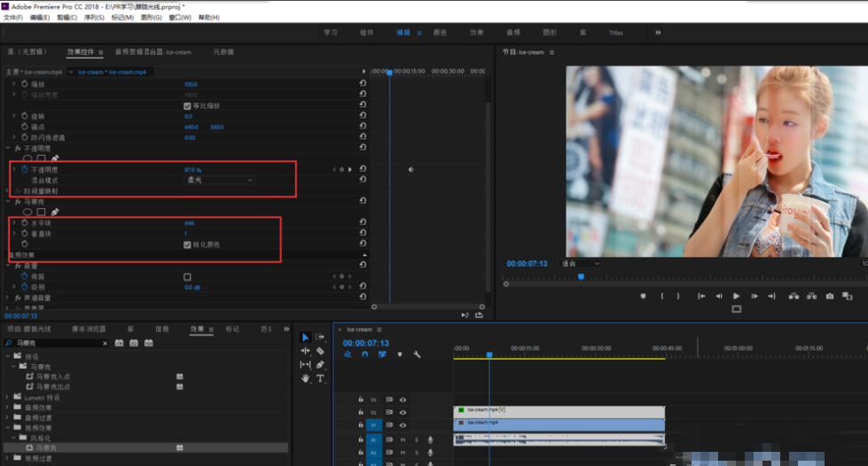868x466 pixels.
Task: Open the Program monitor zoom dropdown 适合
Action: click(x=581, y=263)
